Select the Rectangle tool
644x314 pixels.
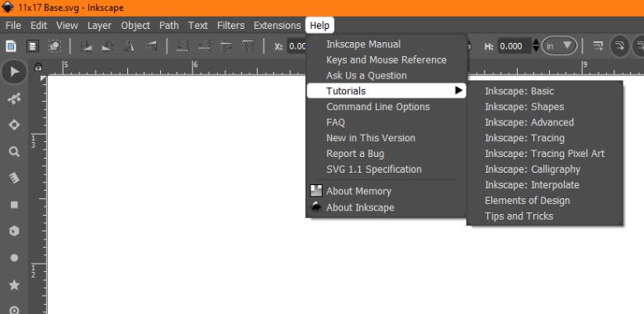(14, 205)
